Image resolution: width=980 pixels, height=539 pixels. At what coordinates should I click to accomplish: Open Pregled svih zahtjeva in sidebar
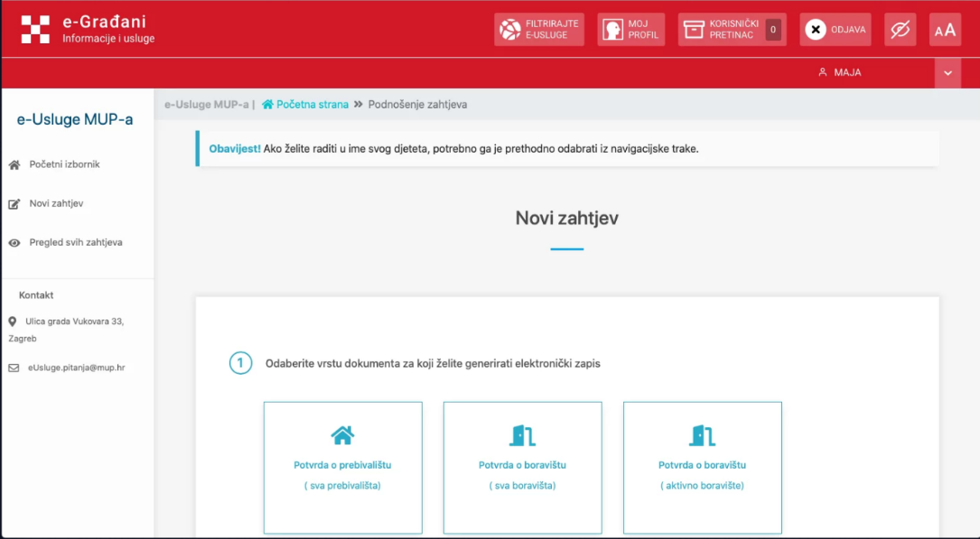(75, 242)
